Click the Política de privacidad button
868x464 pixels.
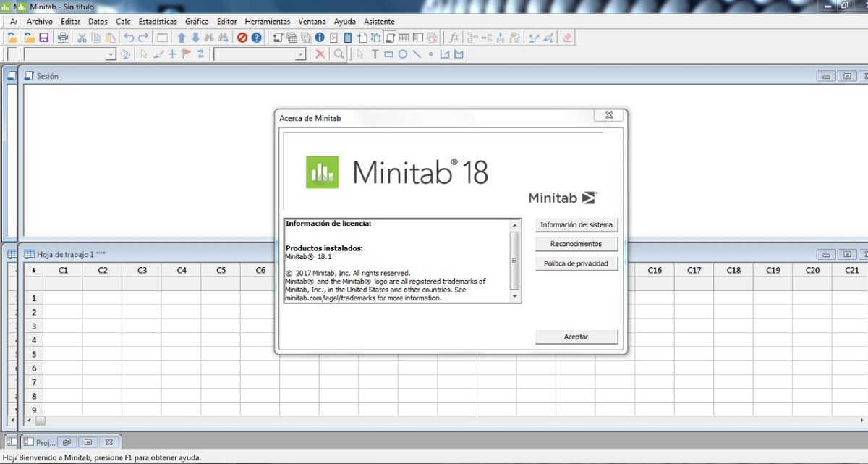tap(576, 263)
